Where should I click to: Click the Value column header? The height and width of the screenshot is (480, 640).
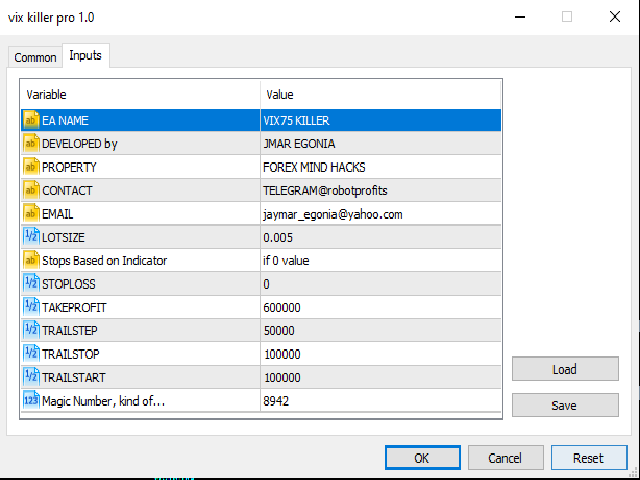pos(380,95)
